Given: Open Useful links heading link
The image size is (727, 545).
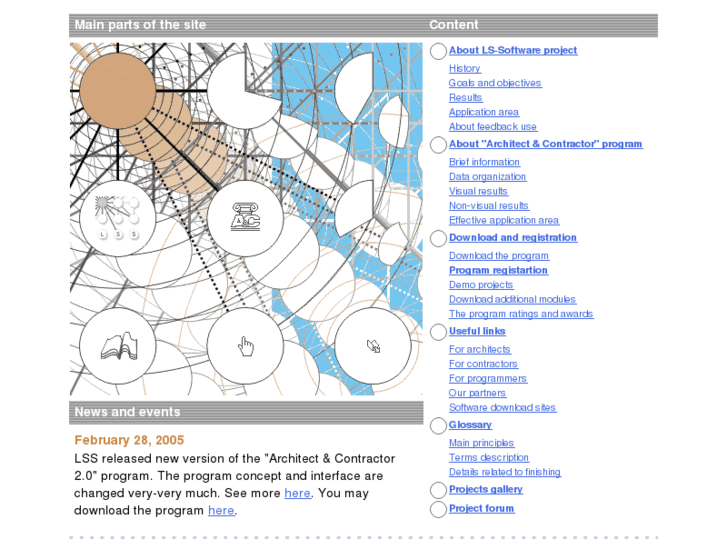Looking at the screenshot, I should tap(477, 331).
